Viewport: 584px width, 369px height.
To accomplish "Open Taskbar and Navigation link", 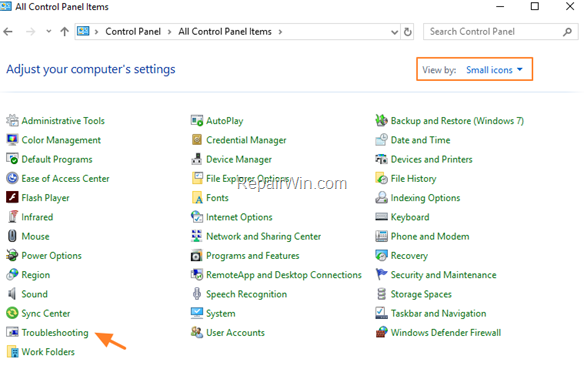I will (x=438, y=314).
